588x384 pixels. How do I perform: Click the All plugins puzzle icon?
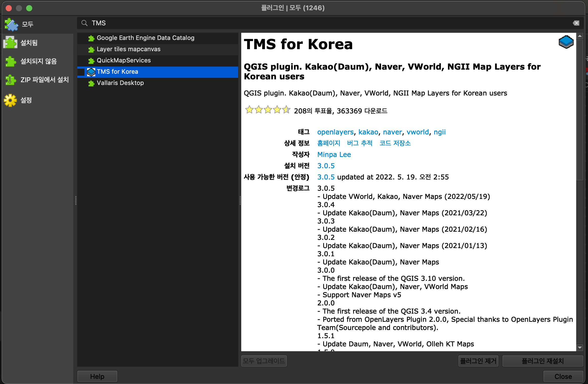pyautogui.click(x=11, y=24)
